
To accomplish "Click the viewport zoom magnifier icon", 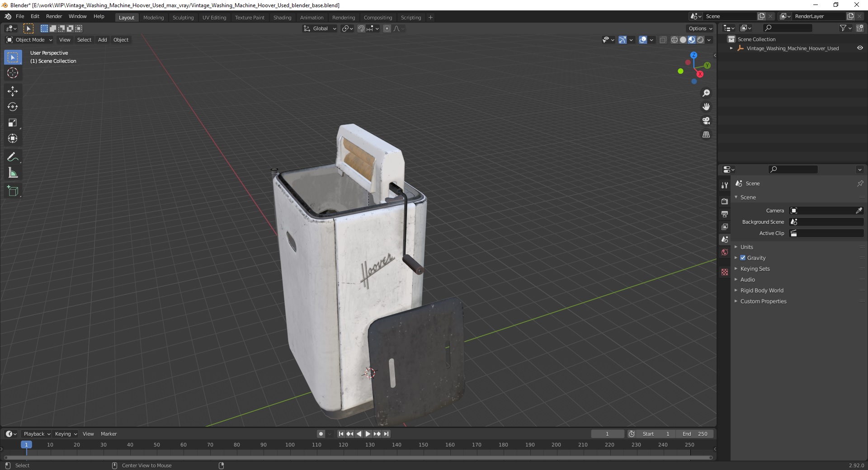I will [x=706, y=93].
